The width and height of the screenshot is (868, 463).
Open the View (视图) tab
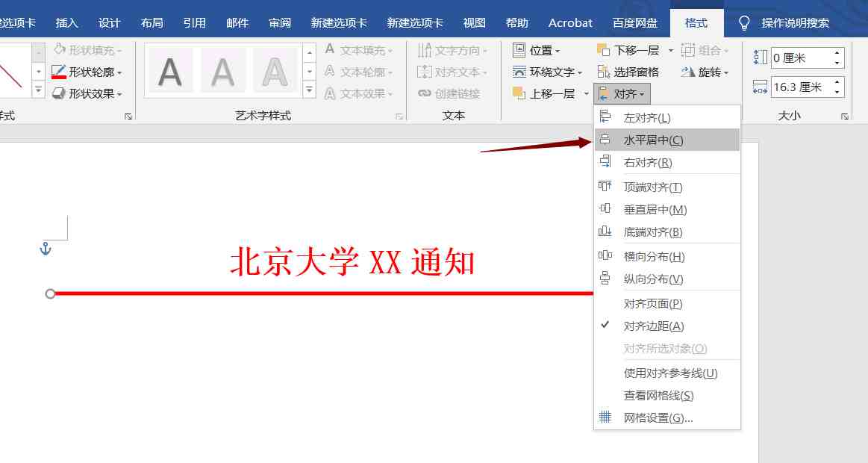click(x=475, y=22)
